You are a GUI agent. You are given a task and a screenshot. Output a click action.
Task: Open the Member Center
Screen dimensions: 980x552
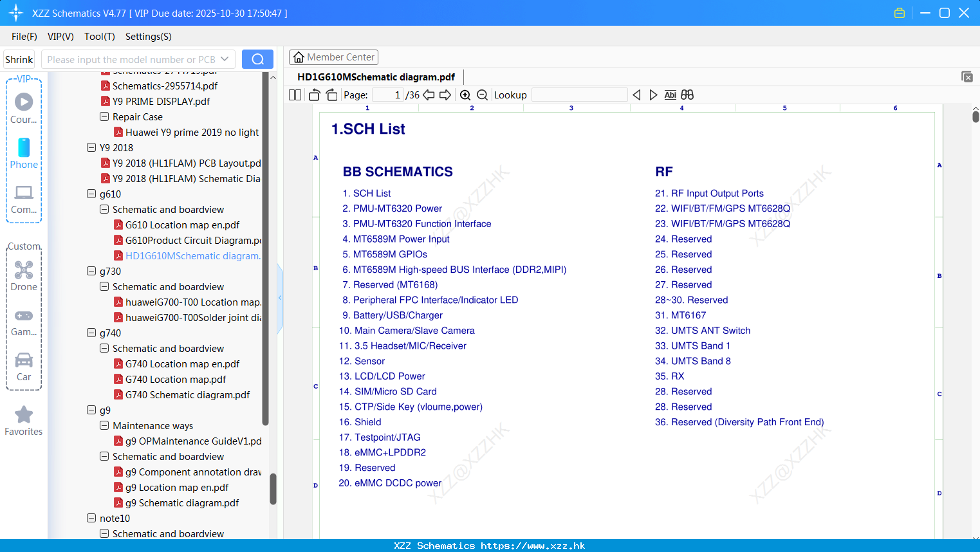click(x=333, y=57)
